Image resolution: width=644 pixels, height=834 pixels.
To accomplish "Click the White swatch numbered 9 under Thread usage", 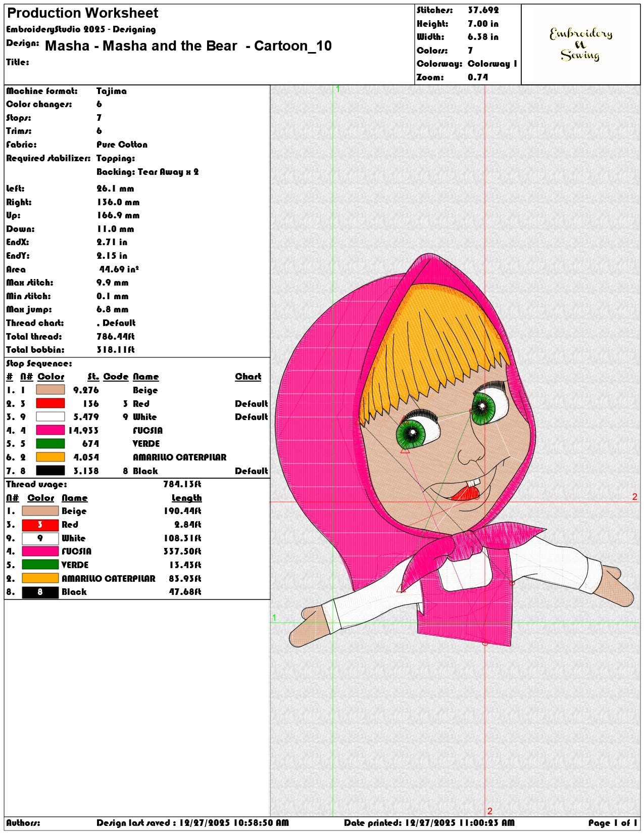I will tap(40, 538).
